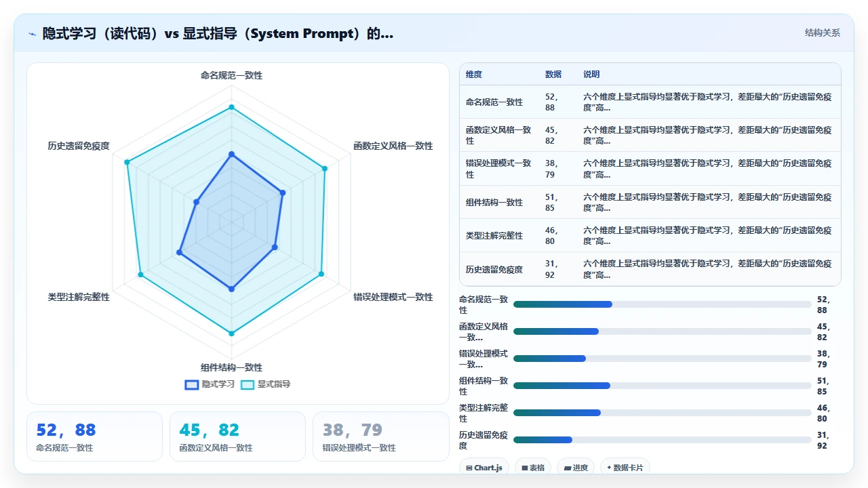Click 隐式学习 data point on 历史遗留免疫度 axis
The height and width of the screenshot is (488, 868).
pyautogui.click(x=196, y=201)
